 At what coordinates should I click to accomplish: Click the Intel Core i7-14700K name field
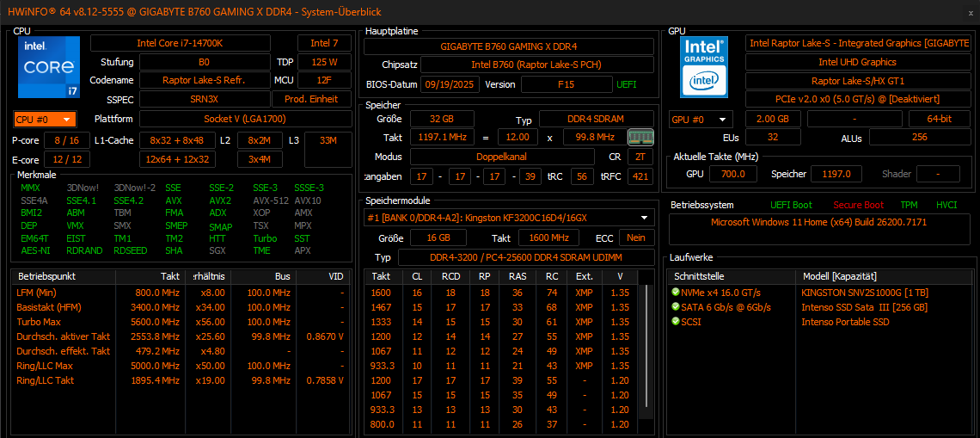181,43
